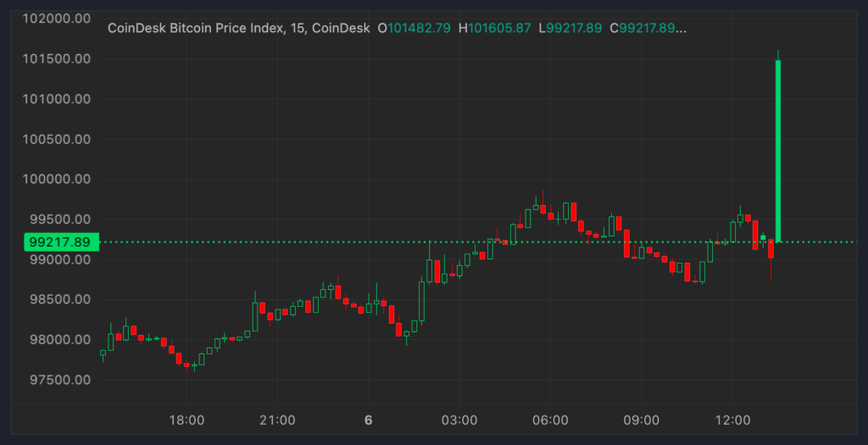Select the 03:00 time axis label
The width and height of the screenshot is (868, 445).
coord(459,420)
